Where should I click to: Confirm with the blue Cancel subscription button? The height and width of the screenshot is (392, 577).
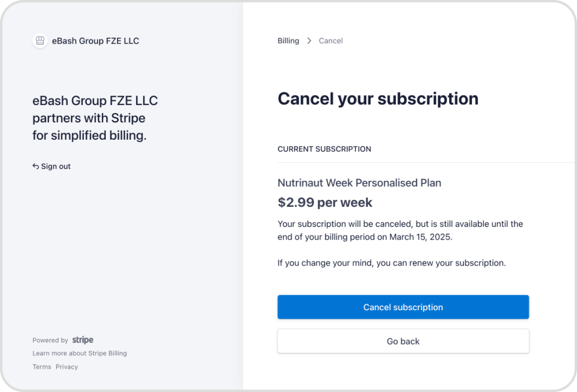pos(403,307)
